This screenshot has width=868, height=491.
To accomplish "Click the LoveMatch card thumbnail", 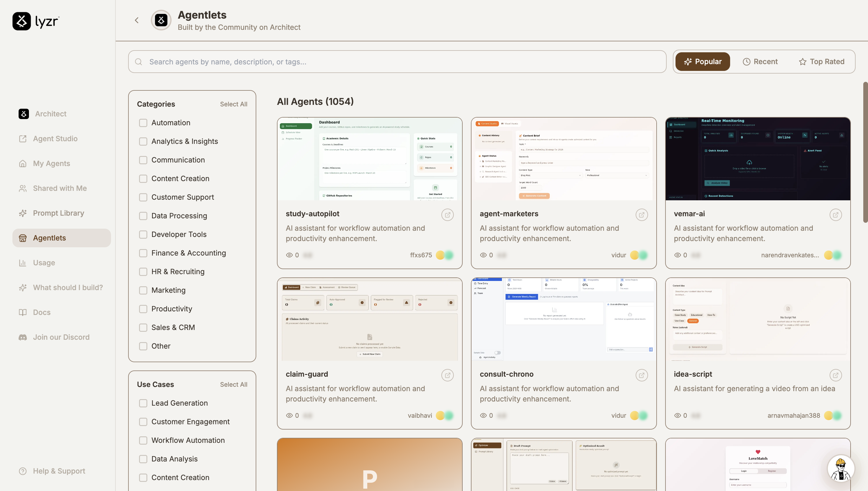I will coord(758,465).
